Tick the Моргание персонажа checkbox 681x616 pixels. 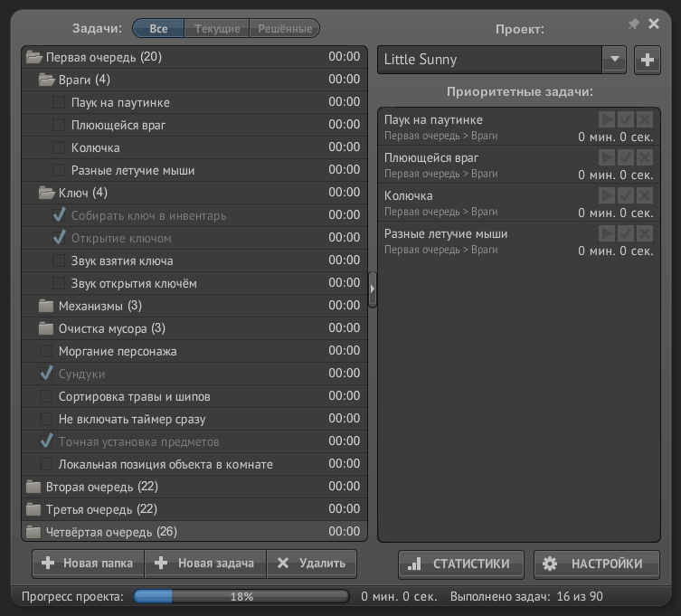click(46, 351)
